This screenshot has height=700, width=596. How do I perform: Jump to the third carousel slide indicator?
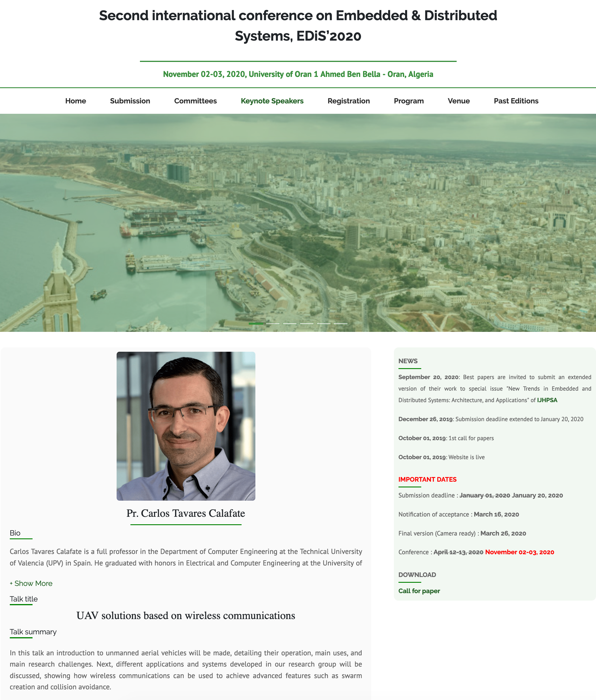point(290,324)
